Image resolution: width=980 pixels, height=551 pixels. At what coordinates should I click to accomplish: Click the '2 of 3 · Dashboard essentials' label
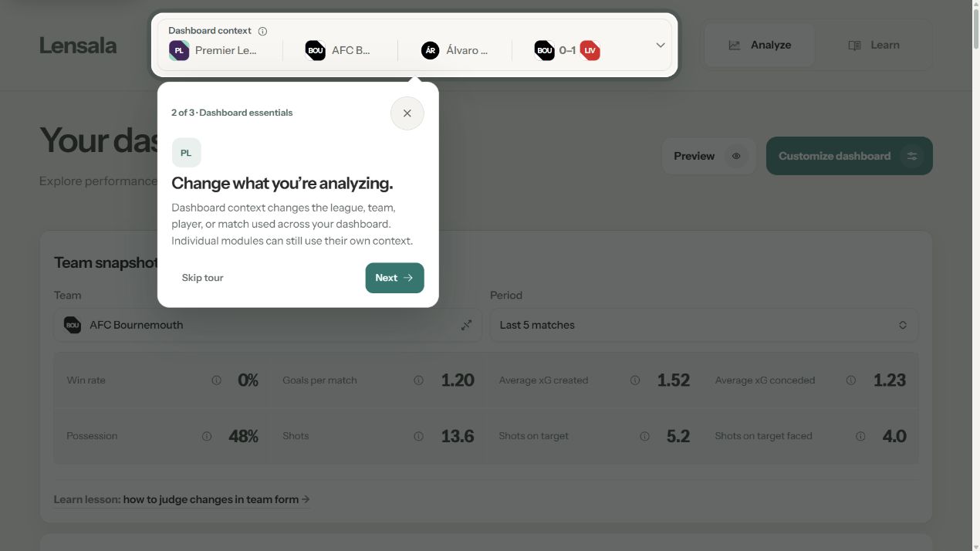pyautogui.click(x=232, y=113)
